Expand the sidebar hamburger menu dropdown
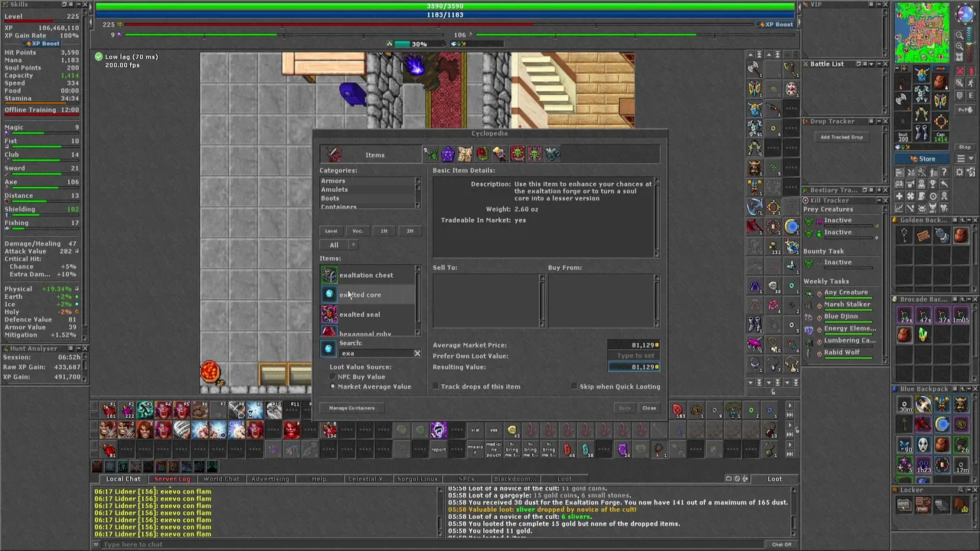Viewport: 980px width, 551px height. (965, 158)
